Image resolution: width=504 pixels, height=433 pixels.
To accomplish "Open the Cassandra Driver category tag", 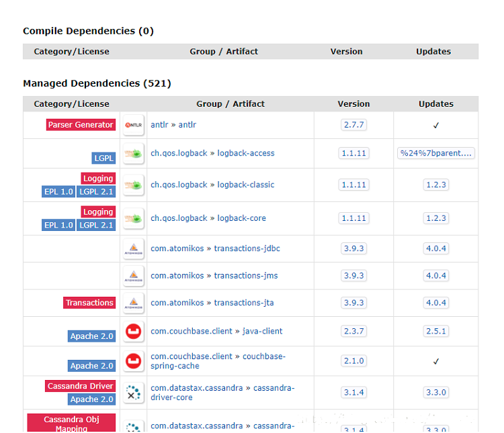I will coord(80,386).
